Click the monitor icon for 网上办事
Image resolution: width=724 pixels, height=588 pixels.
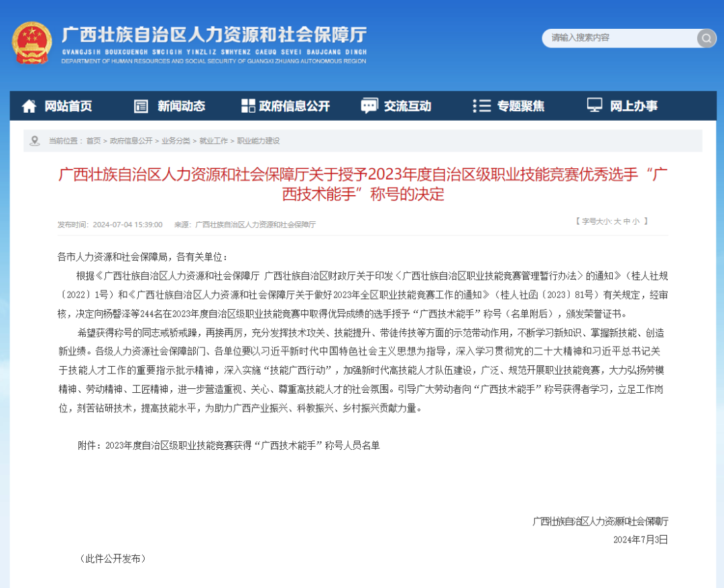pos(593,106)
